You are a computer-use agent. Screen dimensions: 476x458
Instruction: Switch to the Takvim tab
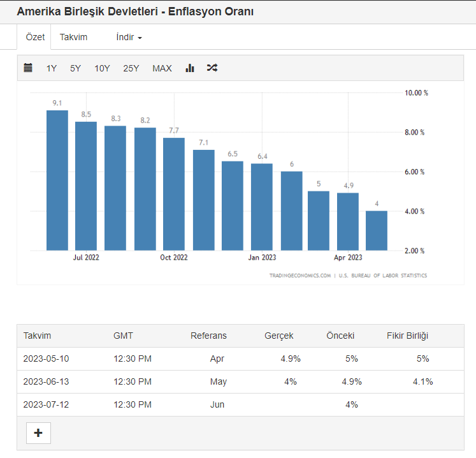click(x=73, y=37)
